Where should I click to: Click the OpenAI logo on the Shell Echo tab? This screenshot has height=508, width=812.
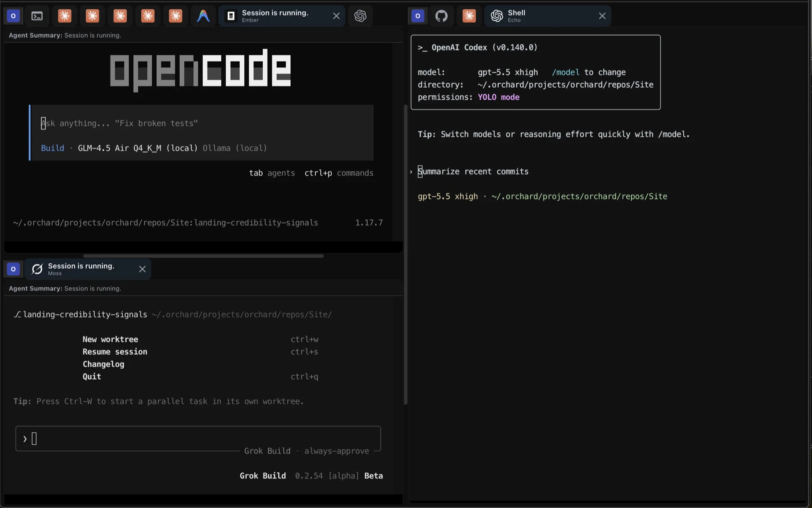(x=497, y=16)
